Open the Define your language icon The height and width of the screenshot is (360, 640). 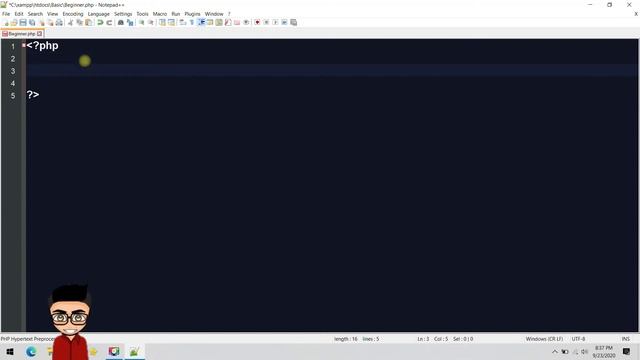[x=210, y=22]
